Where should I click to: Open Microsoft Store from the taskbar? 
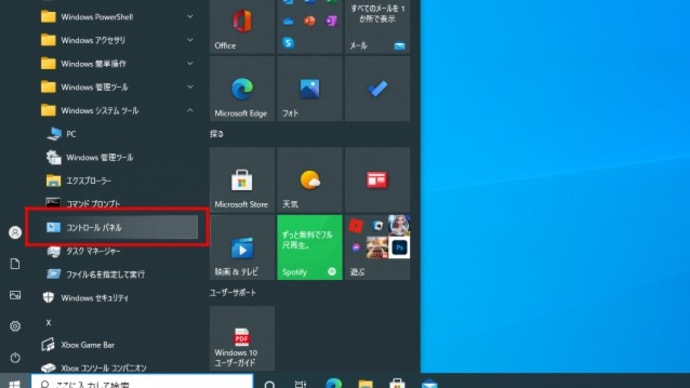pyautogui.click(x=397, y=383)
